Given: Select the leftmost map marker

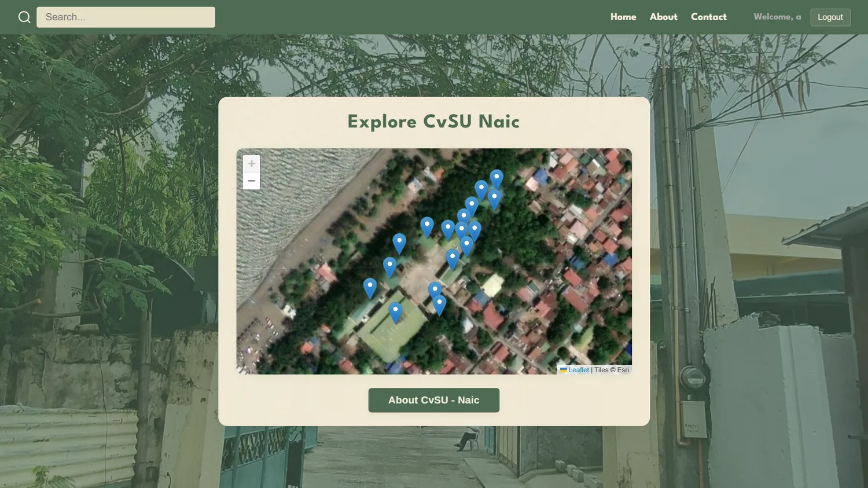Looking at the screenshot, I should (370, 288).
